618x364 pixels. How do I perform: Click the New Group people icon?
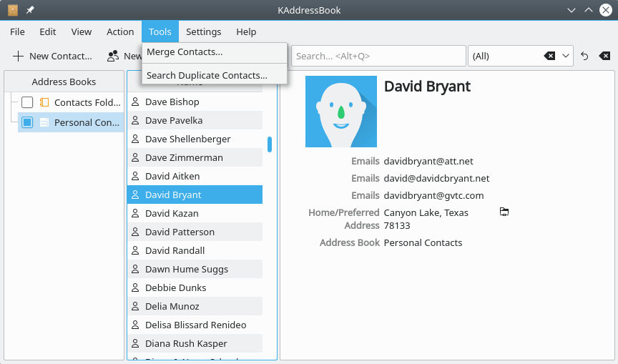point(113,56)
